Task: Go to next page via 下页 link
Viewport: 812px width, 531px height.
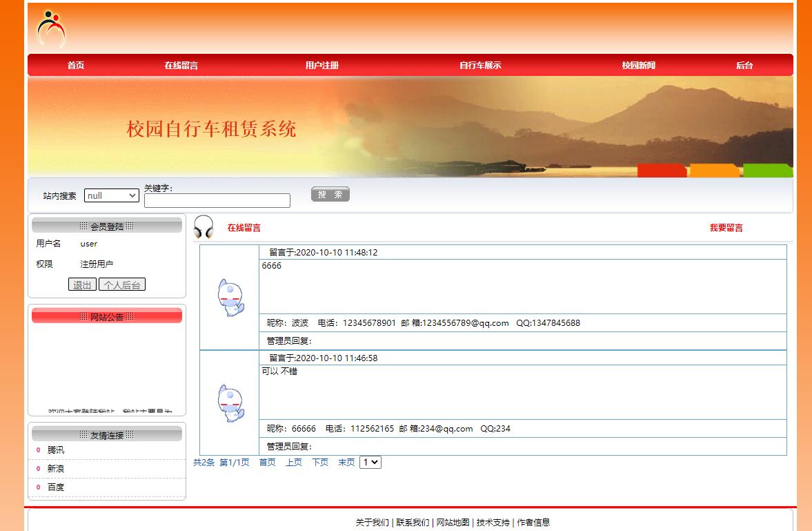Action: 319,462
